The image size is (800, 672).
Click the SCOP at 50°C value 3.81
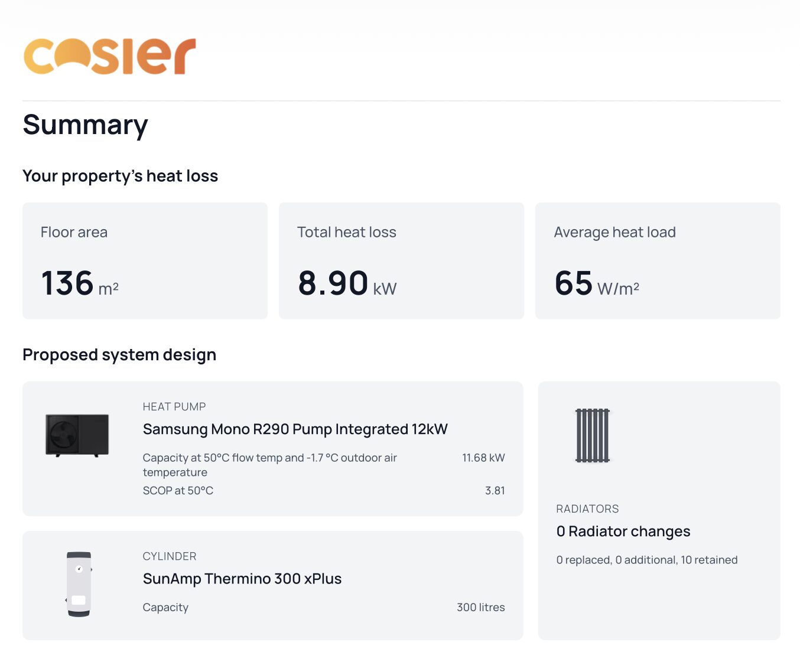pos(495,491)
